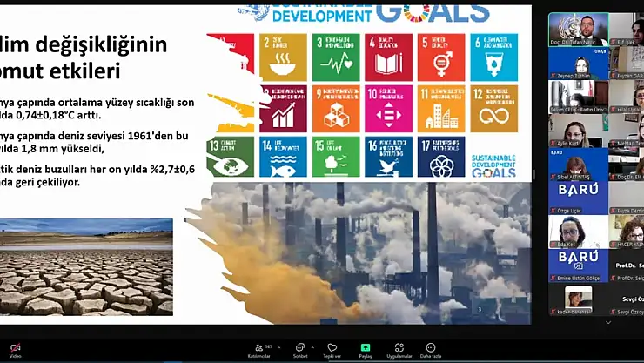Select the HACER participant video tile

coord(627,232)
